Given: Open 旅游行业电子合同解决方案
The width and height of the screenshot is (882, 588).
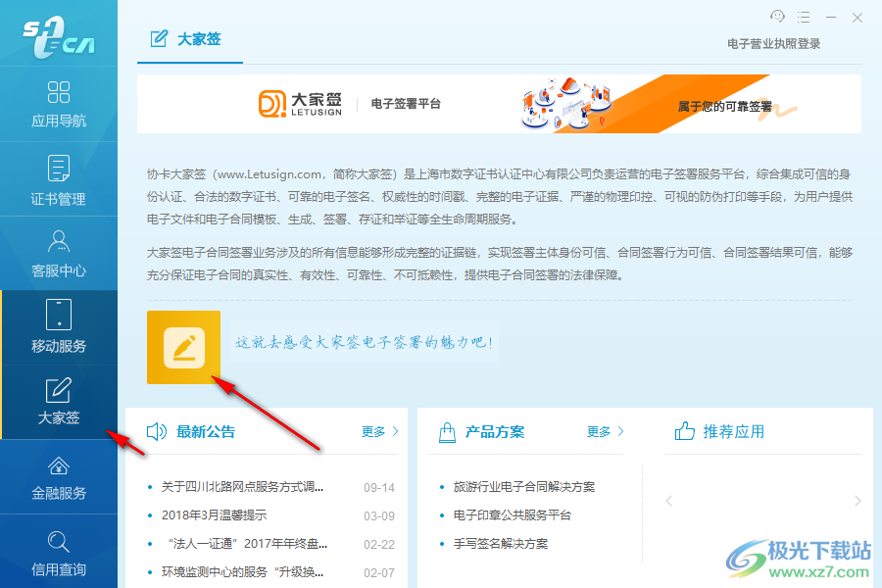Looking at the screenshot, I should pos(524,487).
